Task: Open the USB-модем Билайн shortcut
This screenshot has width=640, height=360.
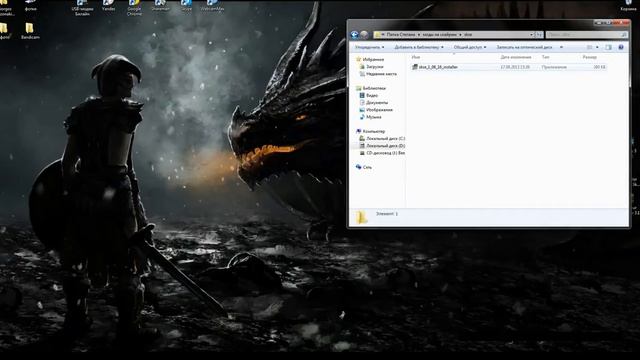Action: (x=82, y=7)
